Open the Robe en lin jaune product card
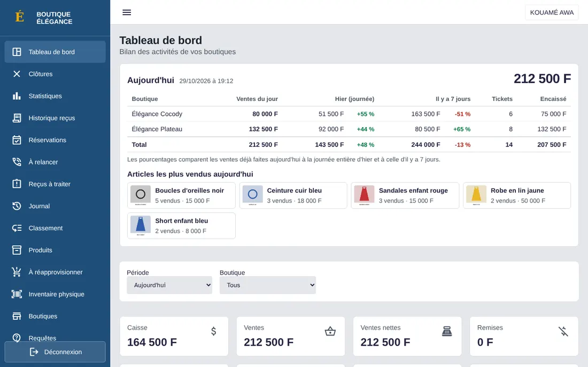 pos(517,196)
